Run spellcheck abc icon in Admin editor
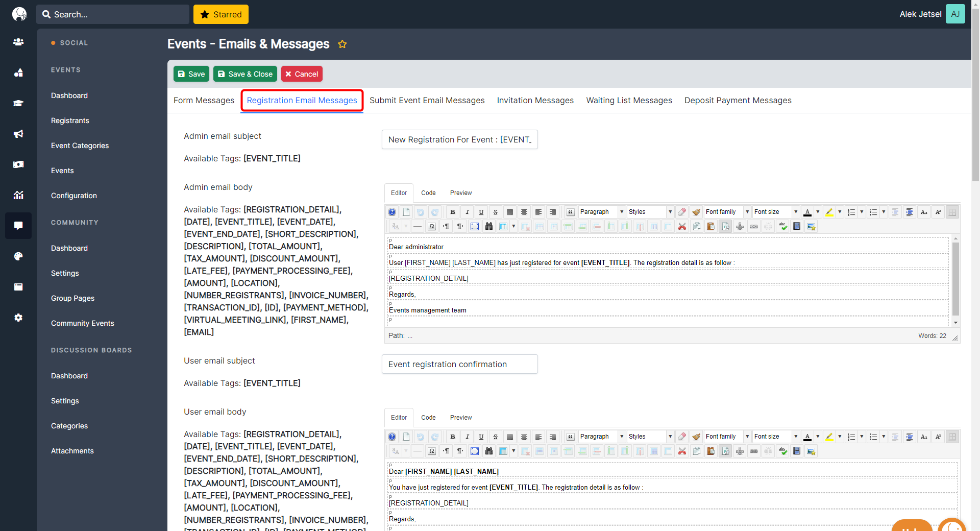The height and width of the screenshot is (531, 980). (782, 226)
